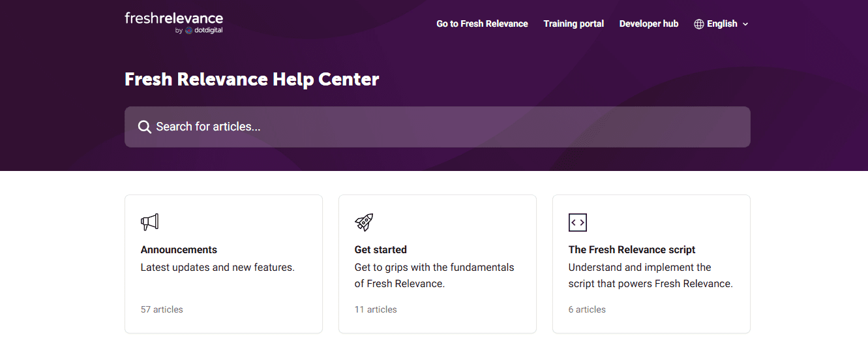The height and width of the screenshot is (340, 868).
Task: Click the Fresh Relevance Help Center heading
Action: coord(252,80)
